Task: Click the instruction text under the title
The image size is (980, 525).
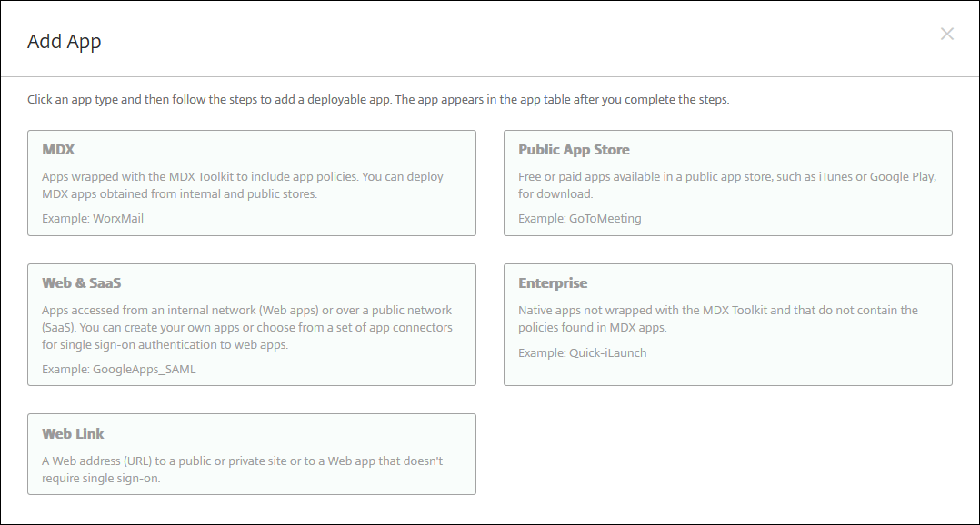Action: (378, 99)
